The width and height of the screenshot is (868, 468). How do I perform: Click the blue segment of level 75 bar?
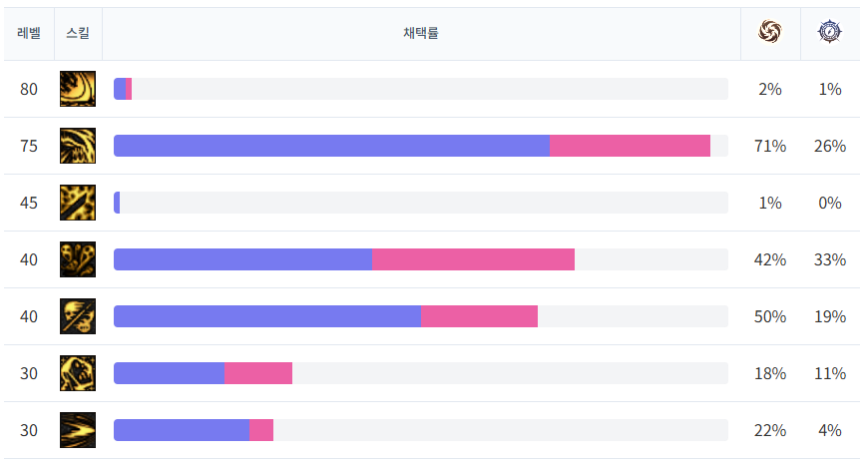[331, 146]
